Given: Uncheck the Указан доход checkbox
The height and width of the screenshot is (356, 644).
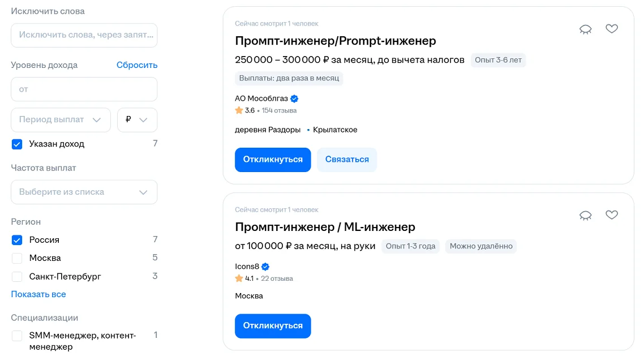Looking at the screenshot, I should point(17,144).
